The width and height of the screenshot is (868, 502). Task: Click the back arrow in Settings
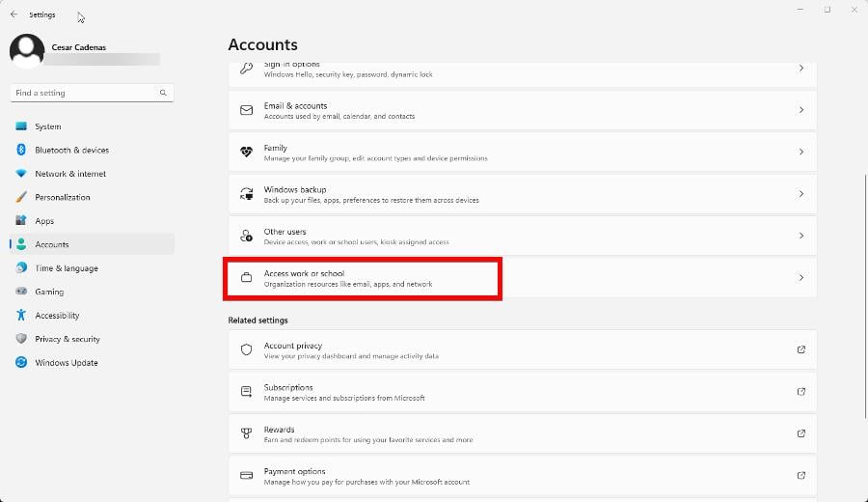coord(14,14)
